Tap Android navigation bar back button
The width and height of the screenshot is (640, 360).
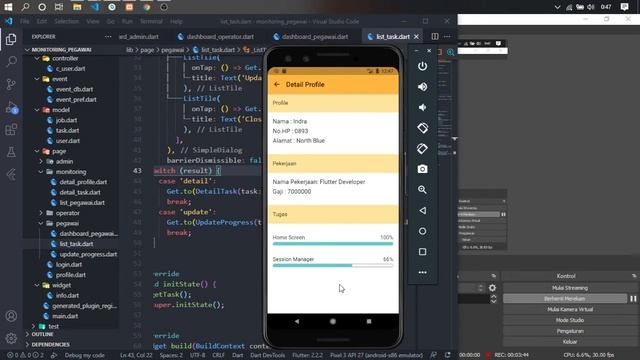[x=297, y=321]
